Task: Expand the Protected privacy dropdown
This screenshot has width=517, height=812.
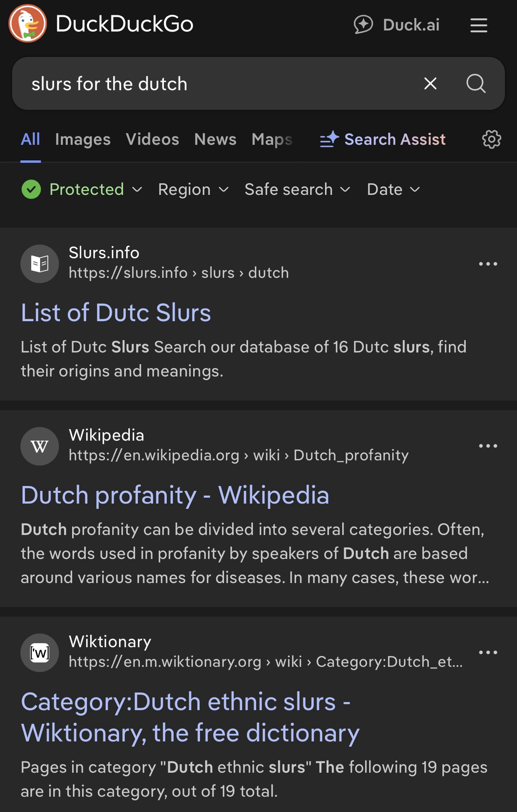Action: point(82,190)
